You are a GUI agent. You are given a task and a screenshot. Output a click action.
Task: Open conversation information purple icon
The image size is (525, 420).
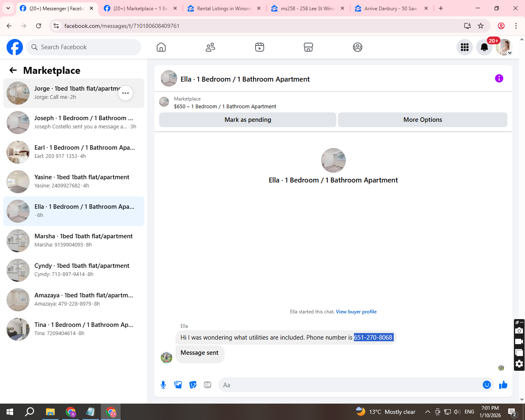tap(499, 78)
